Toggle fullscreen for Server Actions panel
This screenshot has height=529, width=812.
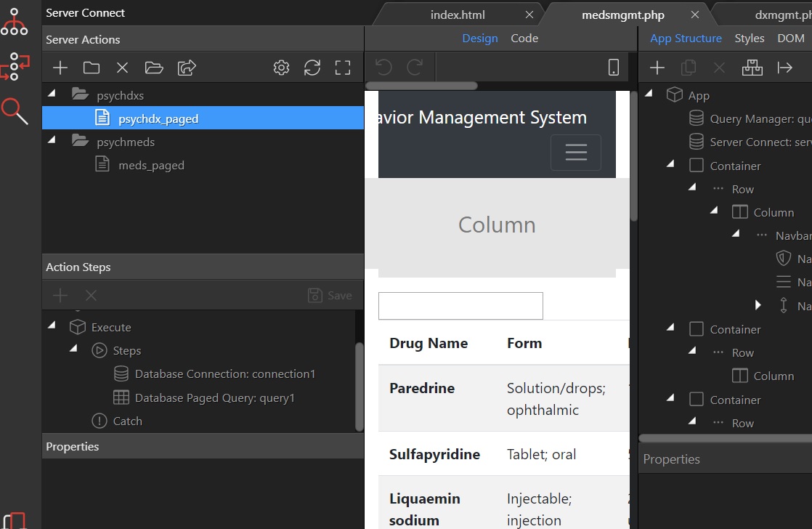click(x=343, y=68)
